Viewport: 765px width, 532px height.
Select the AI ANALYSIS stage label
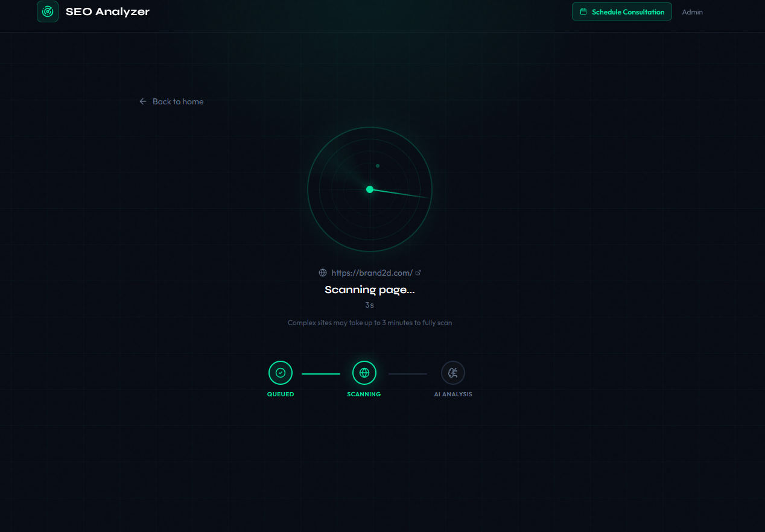tap(453, 394)
